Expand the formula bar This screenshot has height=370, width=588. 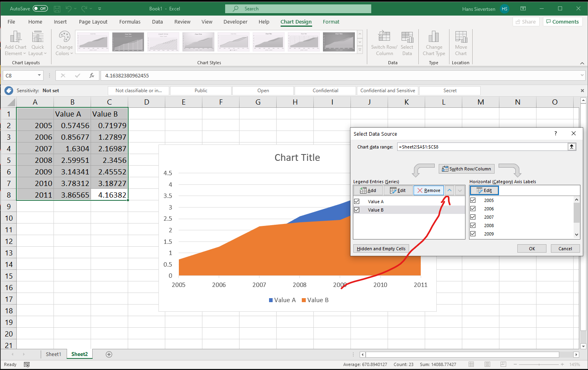coord(582,75)
